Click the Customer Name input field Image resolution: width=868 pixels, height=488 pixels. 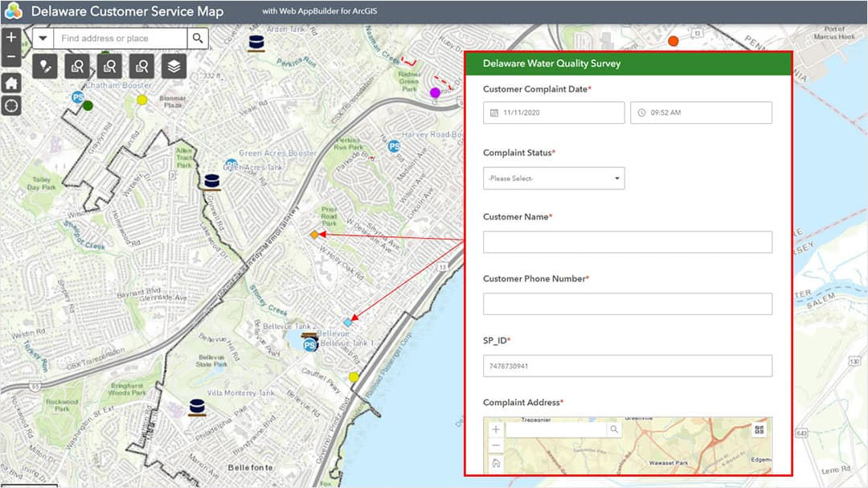click(x=628, y=241)
